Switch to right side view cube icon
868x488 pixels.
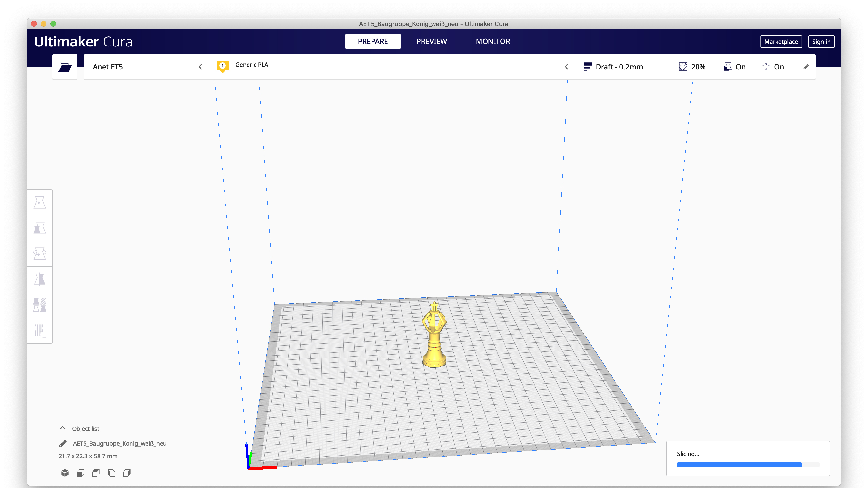point(127,473)
